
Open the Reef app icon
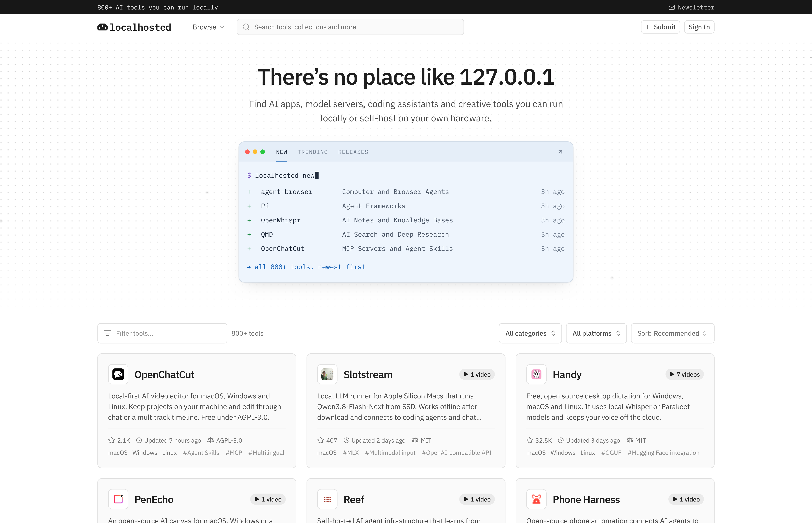point(327,499)
